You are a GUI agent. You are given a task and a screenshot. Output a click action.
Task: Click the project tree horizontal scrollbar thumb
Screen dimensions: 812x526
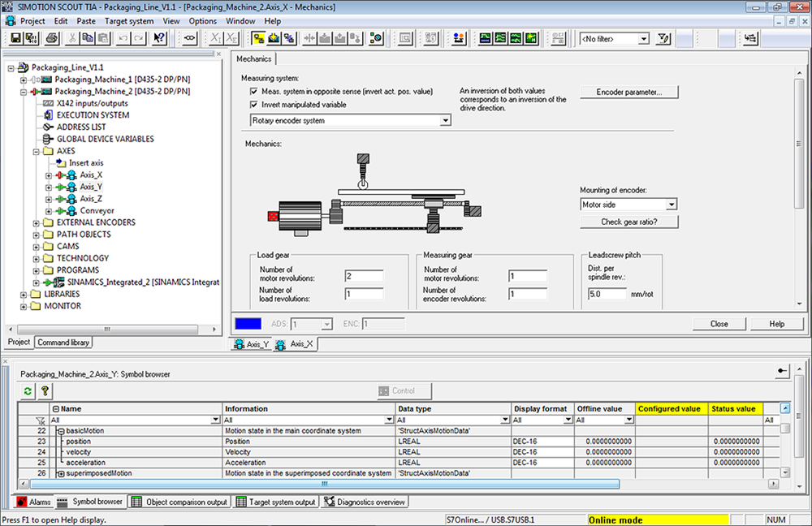(x=107, y=330)
